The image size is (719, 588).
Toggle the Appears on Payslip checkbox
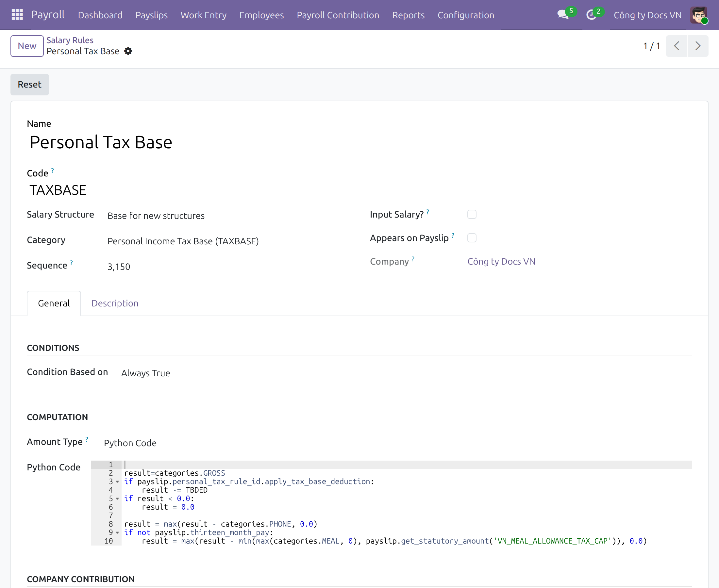click(472, 238)
